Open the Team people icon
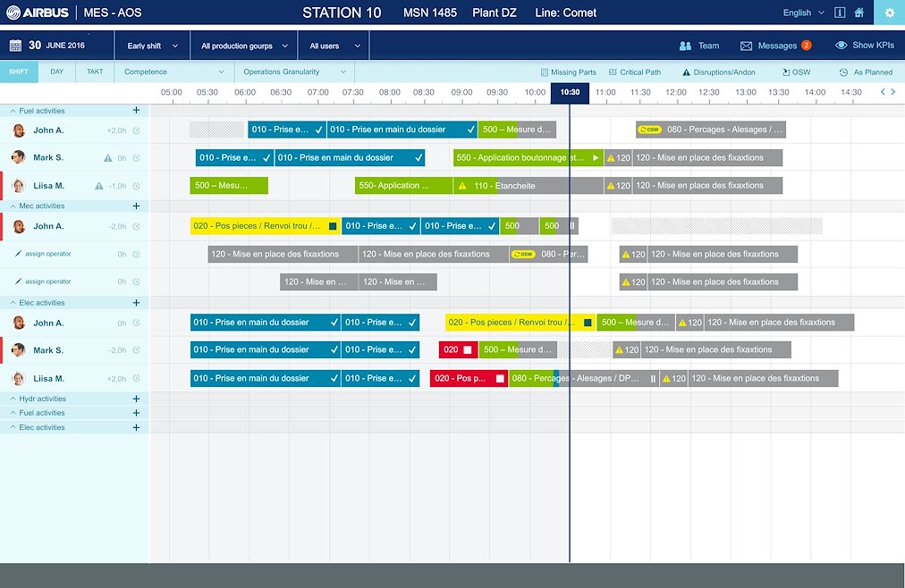 point(685,46)
